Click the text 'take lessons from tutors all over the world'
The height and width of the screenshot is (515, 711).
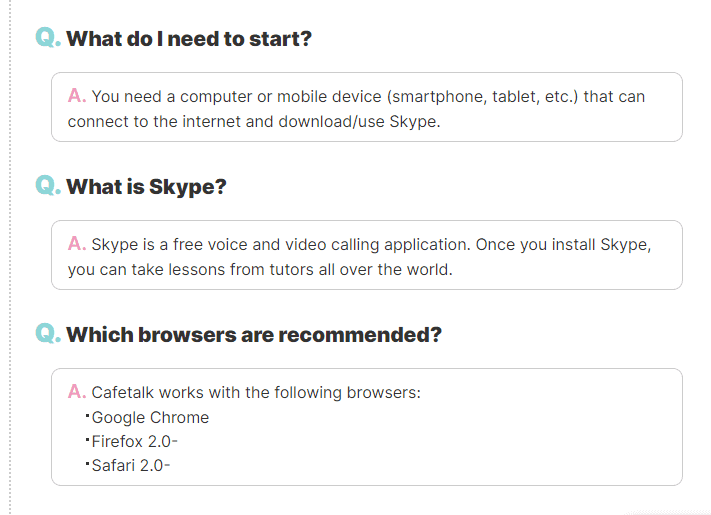[x=292, y=270]
